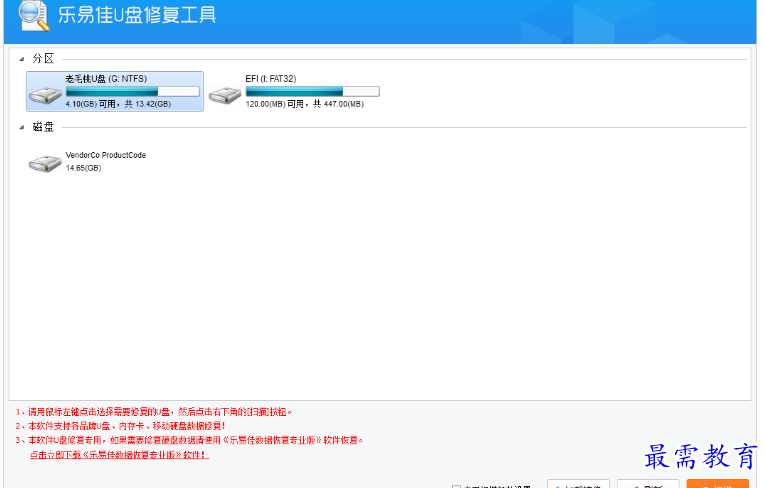This screenshot has height=488, width=766.
Task: Click the 乐易佳U盘修复工具 title text
Action: tap(137, 15)
